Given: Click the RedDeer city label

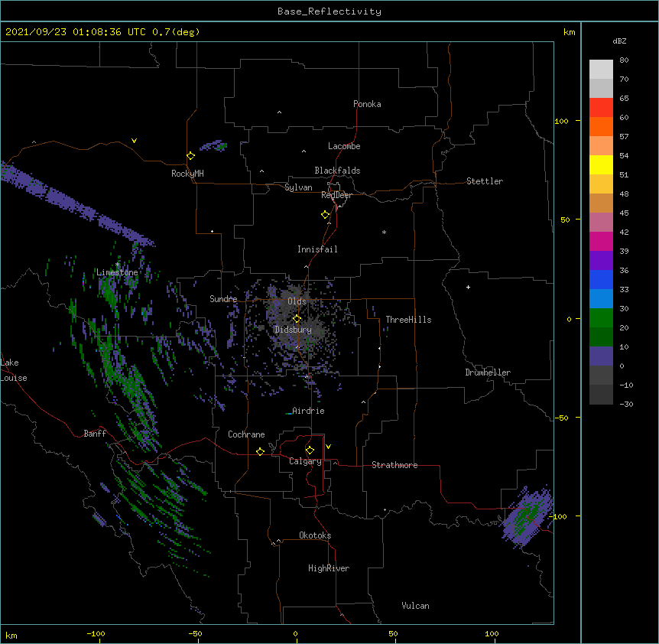Looking at the screenshot, I should coord(336,195).
